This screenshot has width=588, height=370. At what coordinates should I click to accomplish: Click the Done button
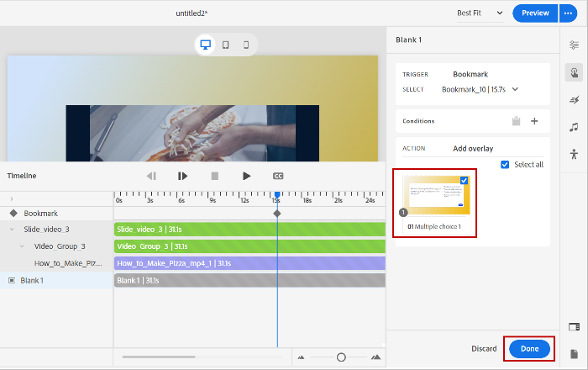click(x=529, y=348)
